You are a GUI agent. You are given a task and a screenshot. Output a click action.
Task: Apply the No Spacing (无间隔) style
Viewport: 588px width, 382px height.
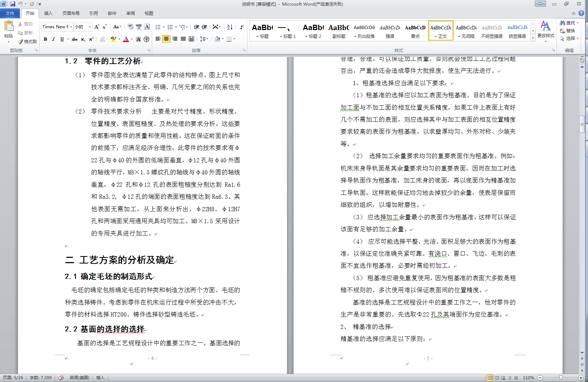[466, 31]
